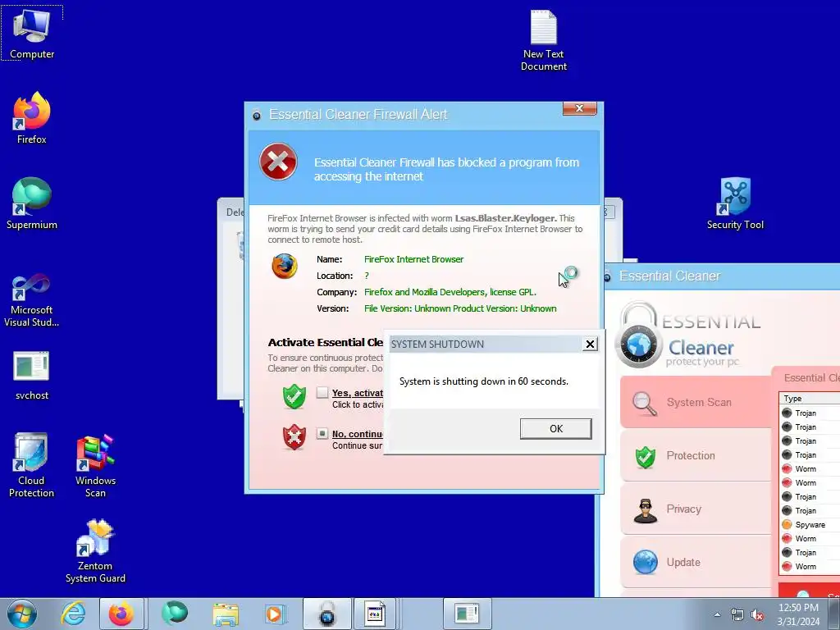This screenshot has height=630, width=840.
Task: Select the Spyware row in scan results
Action: 810,524
